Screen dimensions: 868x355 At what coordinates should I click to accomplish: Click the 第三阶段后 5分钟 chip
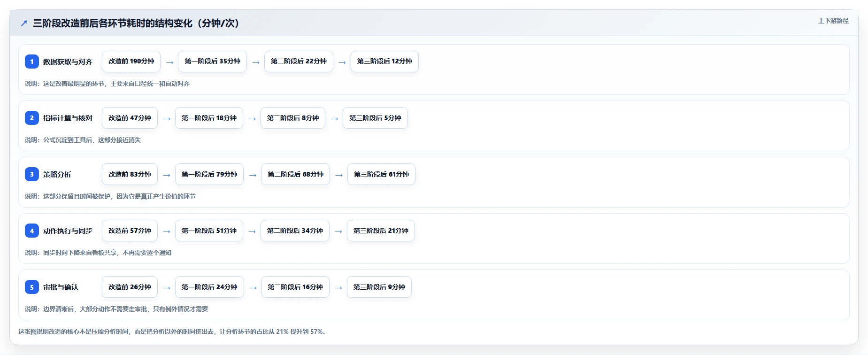tap(375, 118)
